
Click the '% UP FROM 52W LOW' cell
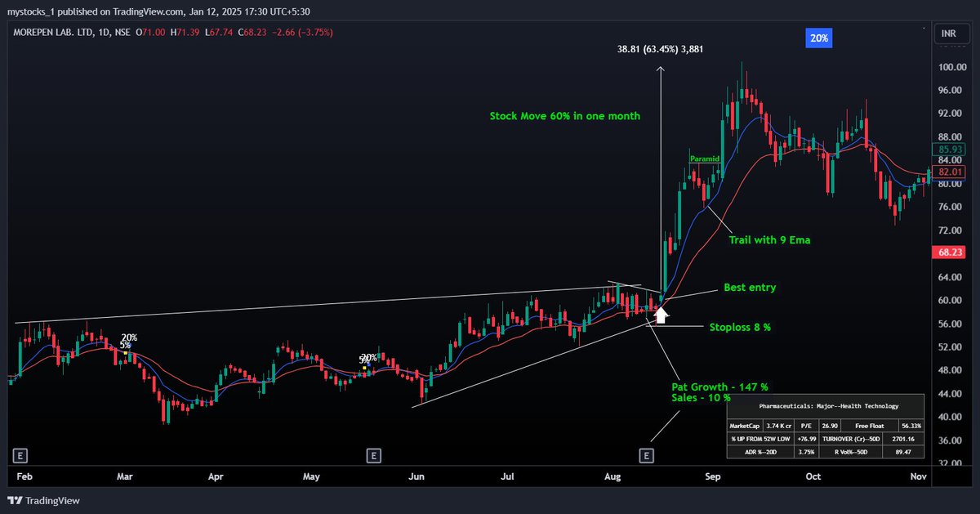[x=761, y=439]
